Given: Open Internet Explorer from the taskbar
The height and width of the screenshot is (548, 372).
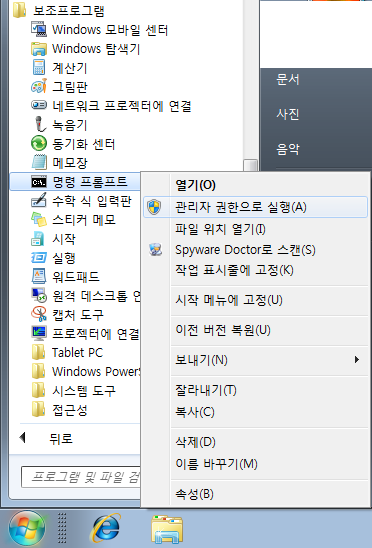Looking at the screenshot, I should click(106, 528).
